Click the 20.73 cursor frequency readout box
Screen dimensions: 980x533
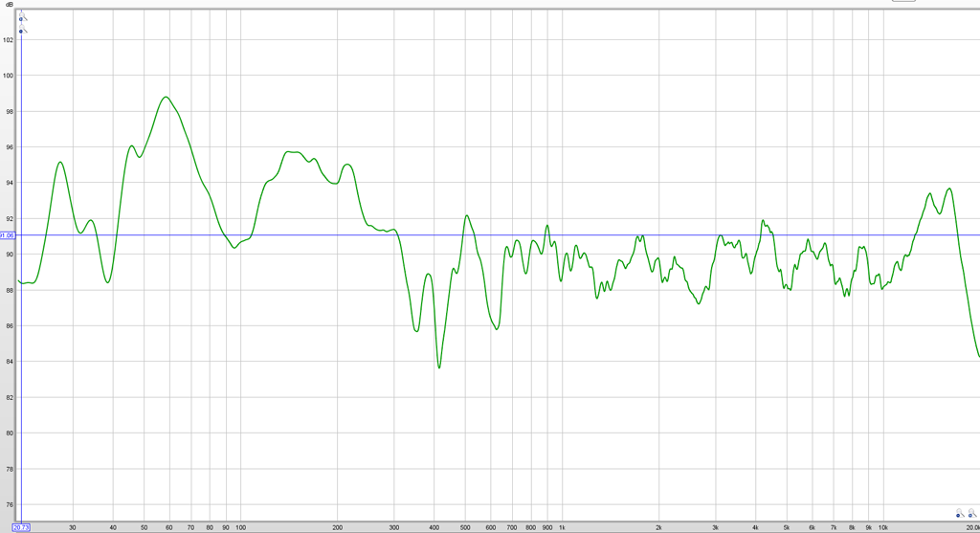(21, 527)
